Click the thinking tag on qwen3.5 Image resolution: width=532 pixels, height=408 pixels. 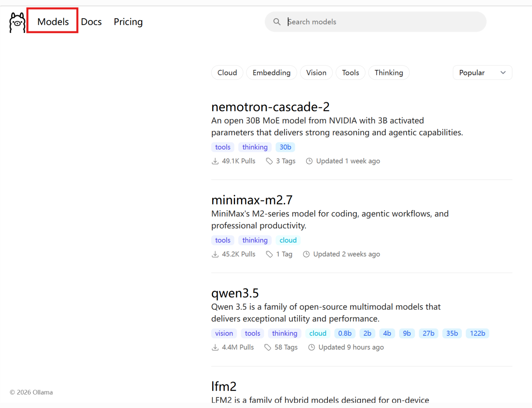(285, 333)
